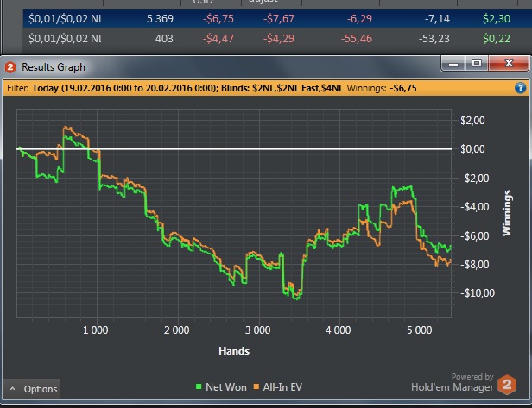The width and height of the screenshot is (532, 408).
Task: Click the vertical Winnings axis label
Action: click(506, 213)
